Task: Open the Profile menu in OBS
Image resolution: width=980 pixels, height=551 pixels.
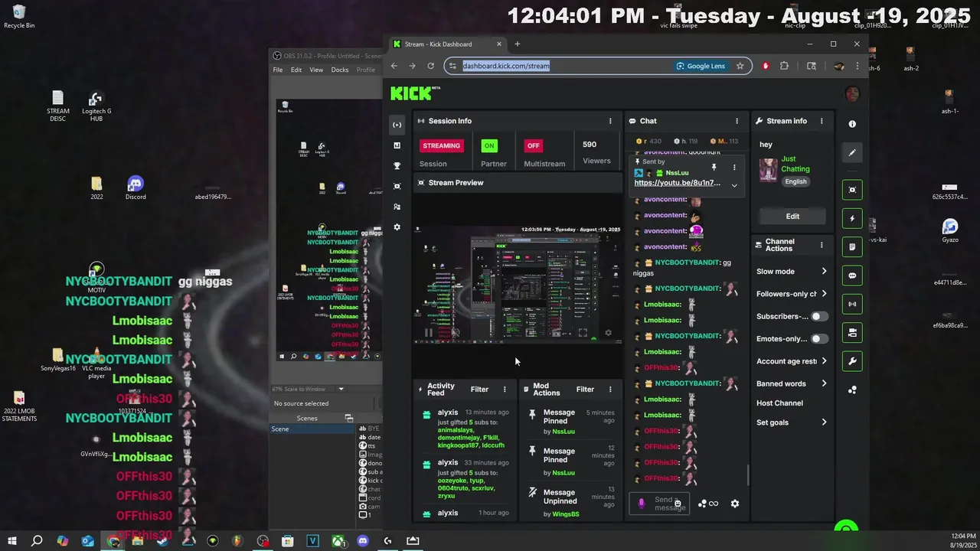Action: click(366, 70)
